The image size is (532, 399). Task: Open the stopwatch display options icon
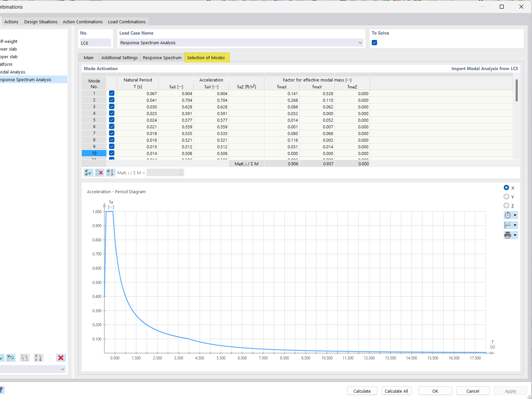tap(508, 215)
